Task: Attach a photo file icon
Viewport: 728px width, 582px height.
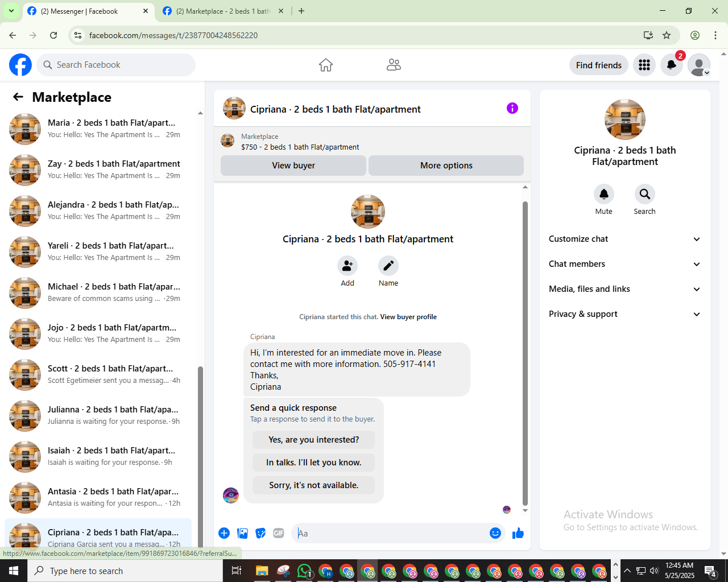Action: point(243,533)
